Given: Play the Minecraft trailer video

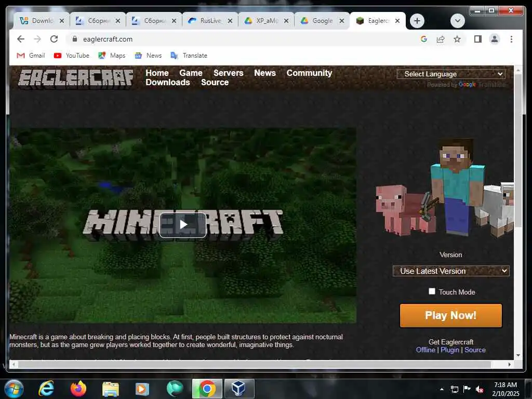Looking at the screenshot, I should click(183, 224).
